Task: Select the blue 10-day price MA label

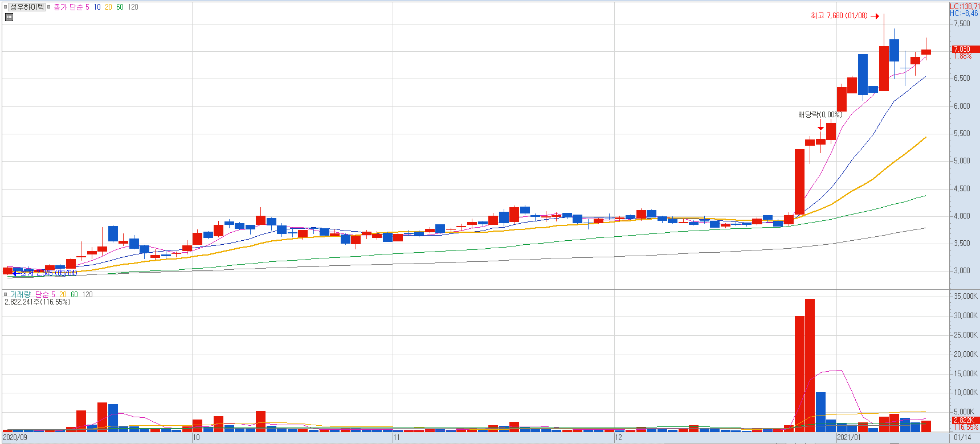Action: [97, 7]
